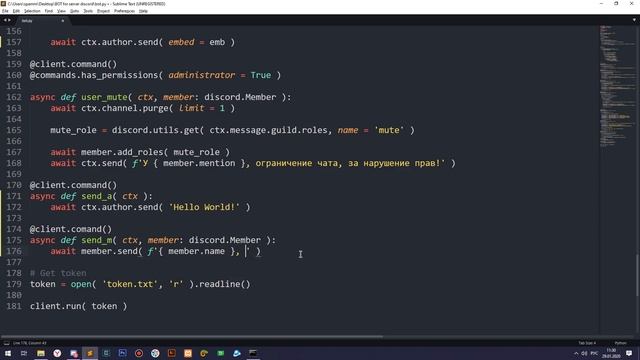Viewport: 640px width, 360px height.
Task: Click client.run( token ) line
Action: coord(78,306)
